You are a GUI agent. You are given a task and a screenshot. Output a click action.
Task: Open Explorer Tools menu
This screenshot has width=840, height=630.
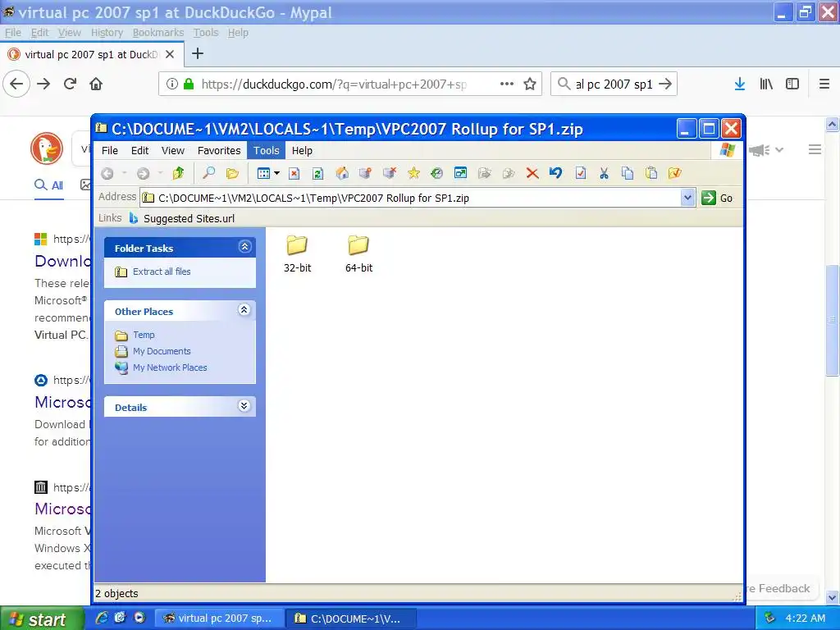pos(267,151)
